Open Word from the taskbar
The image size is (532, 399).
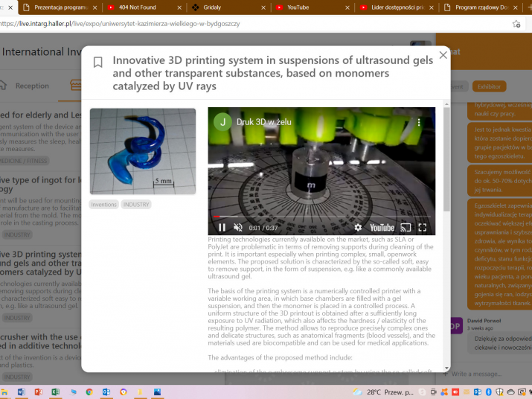pyautogui.click(x=21, y=392)
